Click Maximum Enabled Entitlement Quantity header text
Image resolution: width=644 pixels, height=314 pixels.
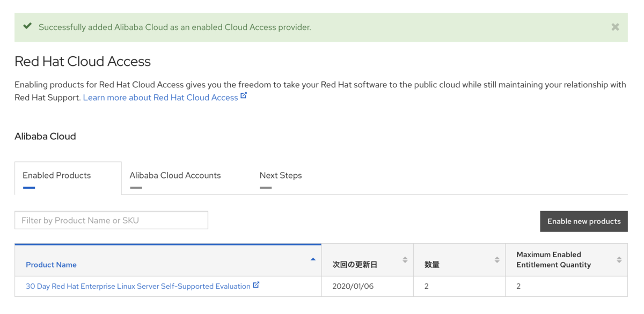pos(553,259)
